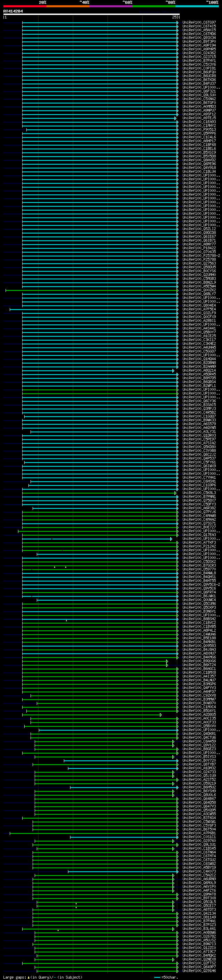Select hit label UniRef100_Q7PYJ6
Viewport: 222px width, 980px height.
pyautogui.click(x=199, y=512)
